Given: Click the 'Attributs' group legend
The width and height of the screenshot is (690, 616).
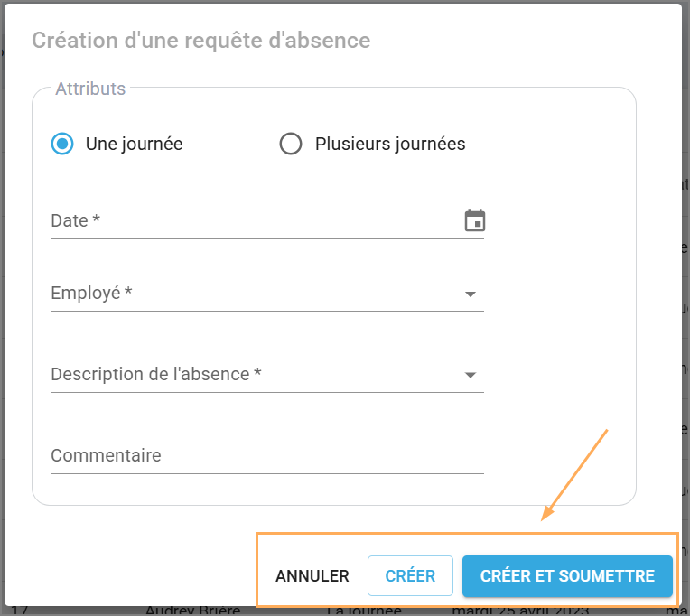Looking at the screenshot, I should (90, 89).
